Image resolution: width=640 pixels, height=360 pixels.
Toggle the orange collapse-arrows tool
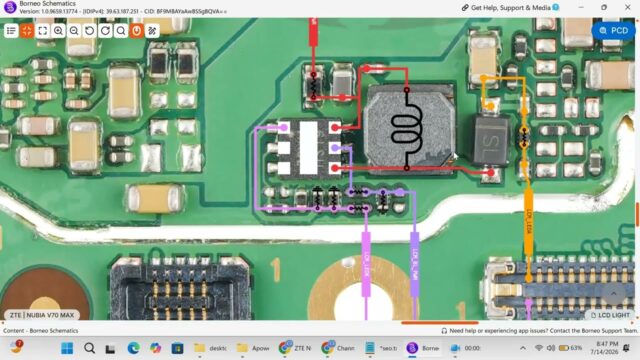tap(27, 31)
